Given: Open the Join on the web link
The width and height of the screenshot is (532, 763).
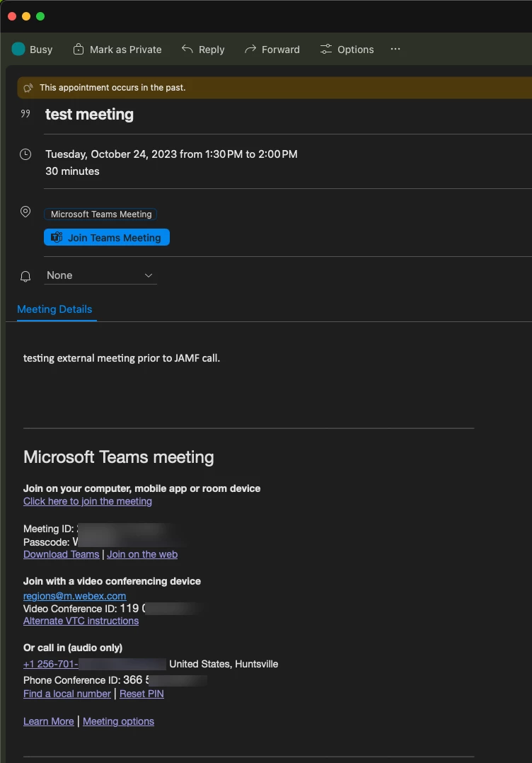Looking at the screenshot, I should coord(142,554).
